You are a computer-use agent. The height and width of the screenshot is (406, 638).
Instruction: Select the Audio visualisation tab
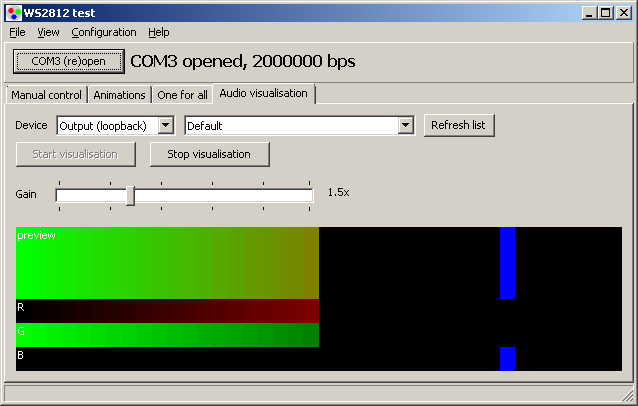coord(264,93)
